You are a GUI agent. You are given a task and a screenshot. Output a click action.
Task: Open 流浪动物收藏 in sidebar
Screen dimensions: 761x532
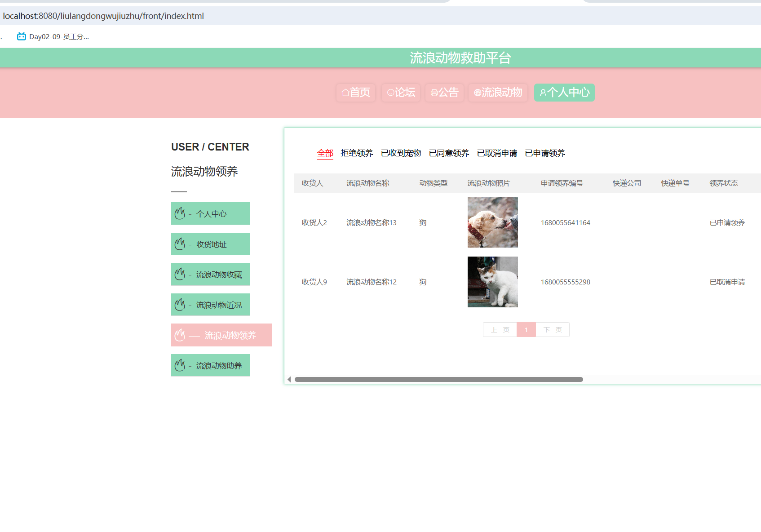(x=210, y=274)
